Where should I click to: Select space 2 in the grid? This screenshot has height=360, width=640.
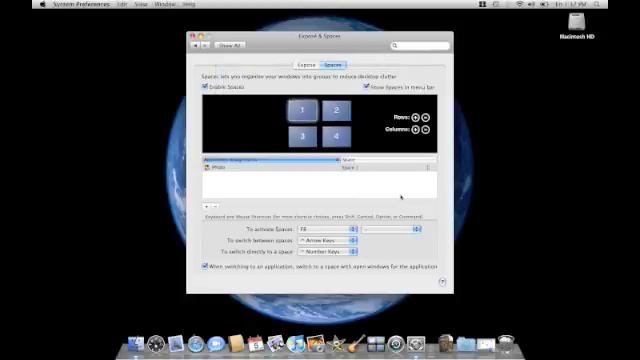point(336,110)
